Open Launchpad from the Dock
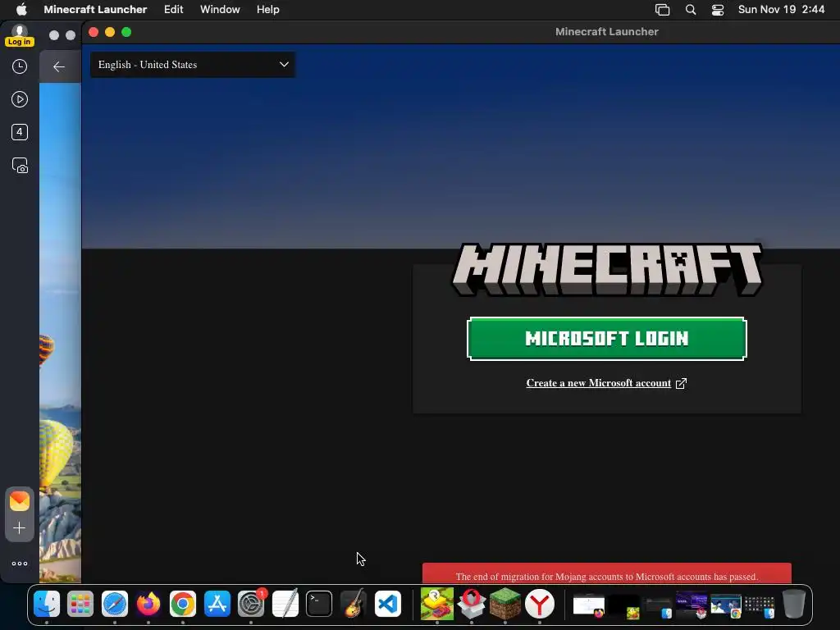Screen dimensions: 840x630 point(80,604)
